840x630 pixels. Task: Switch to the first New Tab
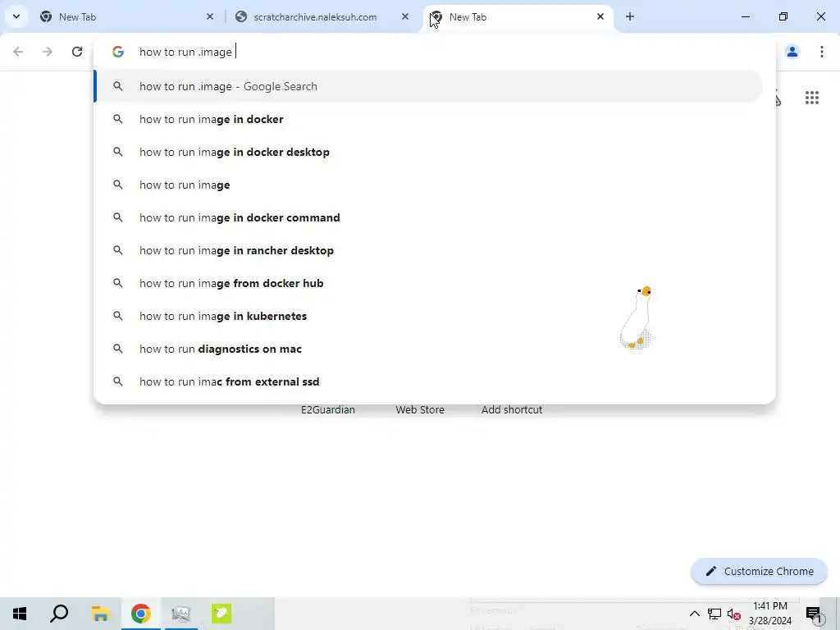point(127,16)
